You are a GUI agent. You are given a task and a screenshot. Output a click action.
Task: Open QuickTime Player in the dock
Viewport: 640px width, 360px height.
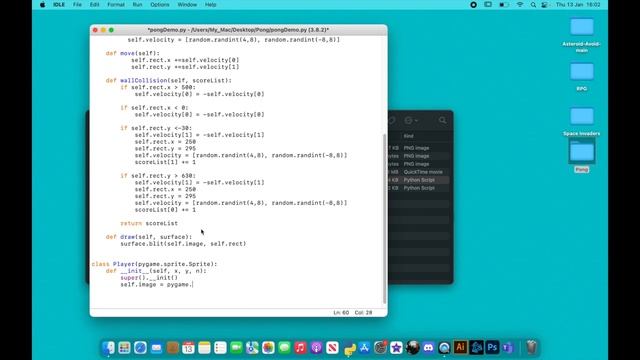tap(444, 348)
